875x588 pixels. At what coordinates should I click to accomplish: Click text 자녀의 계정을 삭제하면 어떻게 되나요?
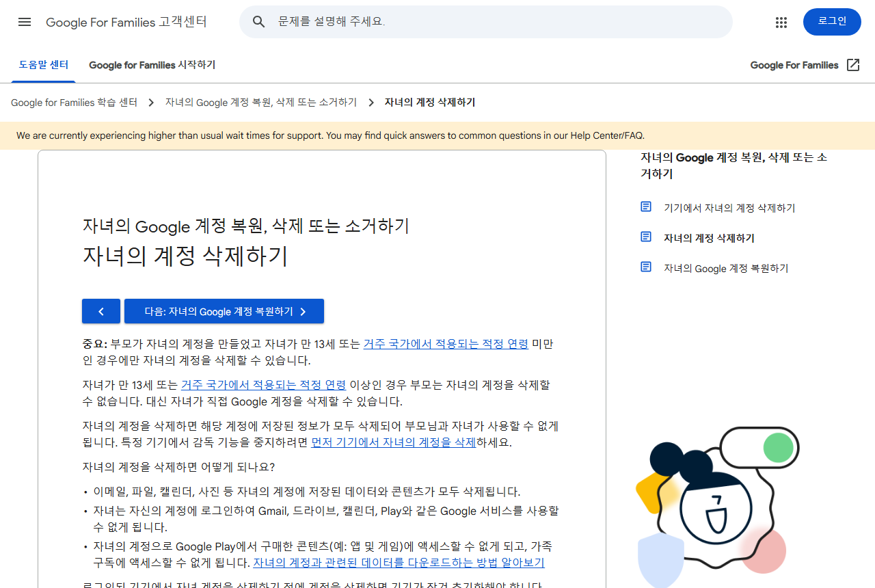178,467
